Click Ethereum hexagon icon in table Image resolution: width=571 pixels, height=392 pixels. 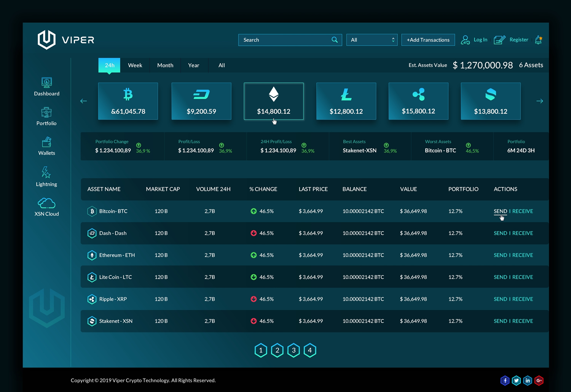[92, 255]
